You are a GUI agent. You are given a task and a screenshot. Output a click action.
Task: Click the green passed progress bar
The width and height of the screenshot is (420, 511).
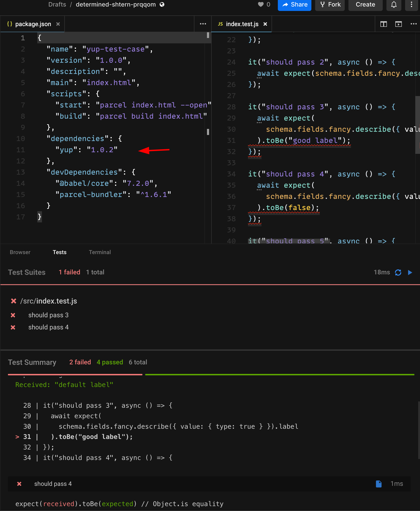click(x=278, y=375)
